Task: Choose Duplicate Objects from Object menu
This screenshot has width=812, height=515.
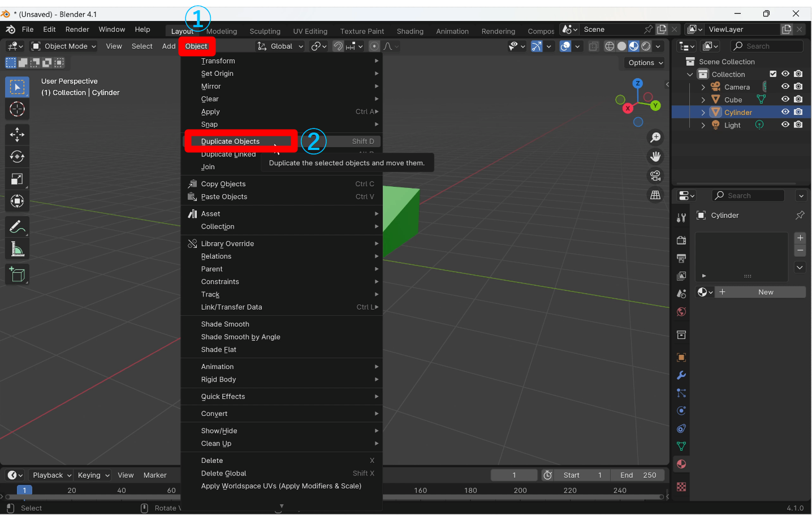Action: [x=282, y=141]
